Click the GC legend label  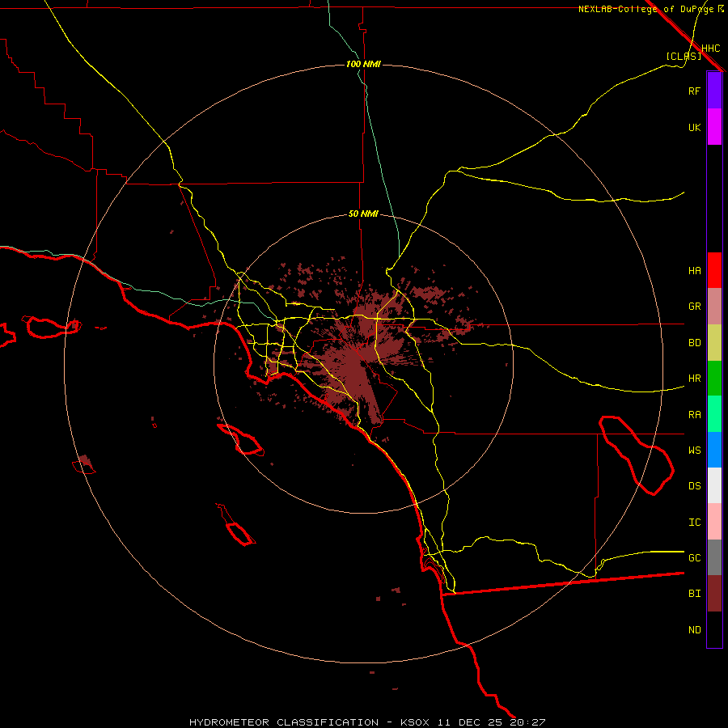[694, 558]
